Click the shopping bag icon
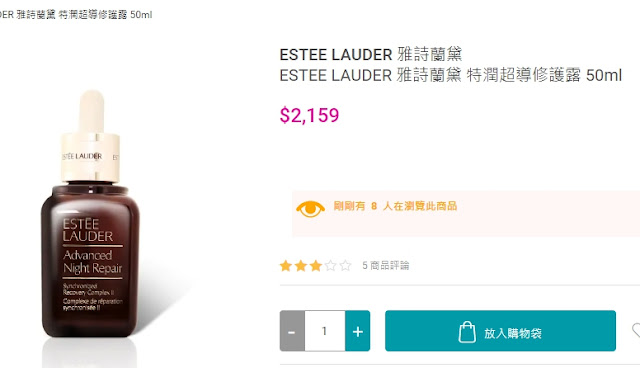 467,332
